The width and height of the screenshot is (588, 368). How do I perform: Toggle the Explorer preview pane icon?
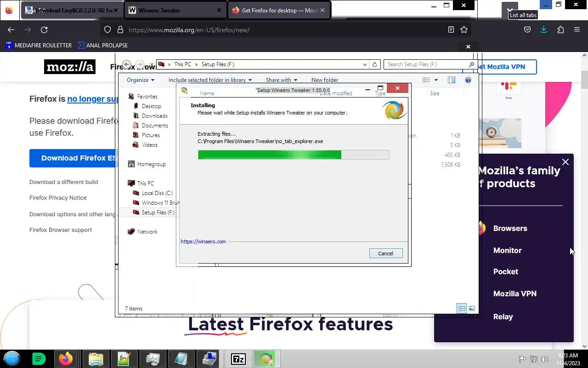click(452, 80)
